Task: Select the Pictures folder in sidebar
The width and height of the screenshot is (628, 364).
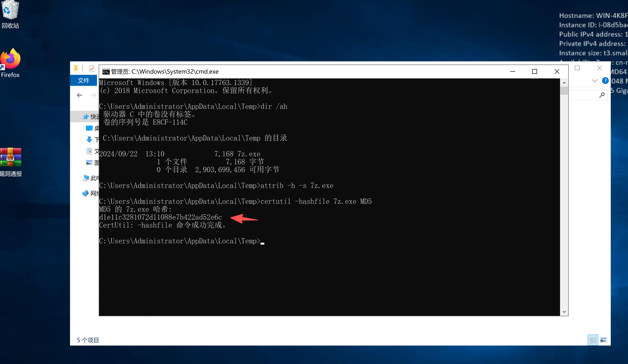Action: point(90,163)
